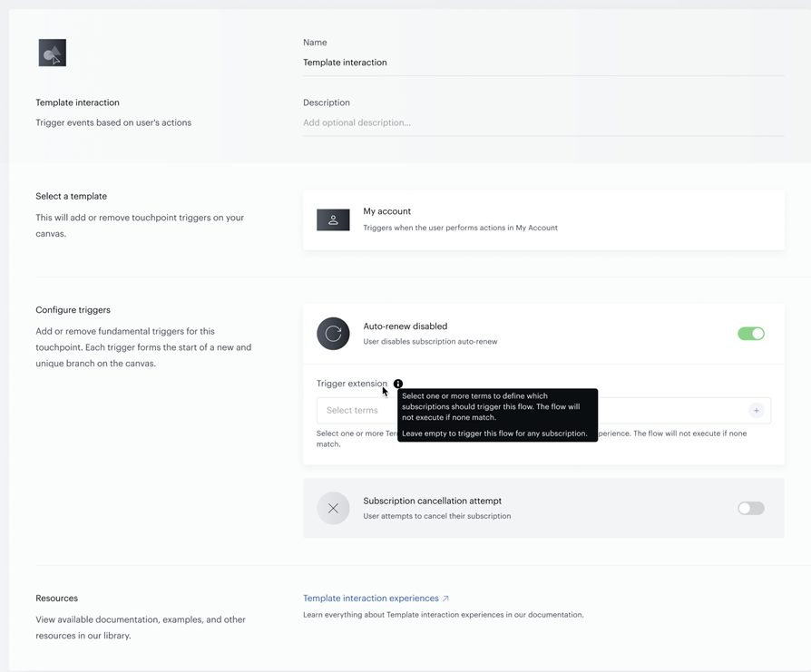This screenshot has height=672, width=811.
Task: Click the Template interaction shapes icon
Action: pos(53,53)
